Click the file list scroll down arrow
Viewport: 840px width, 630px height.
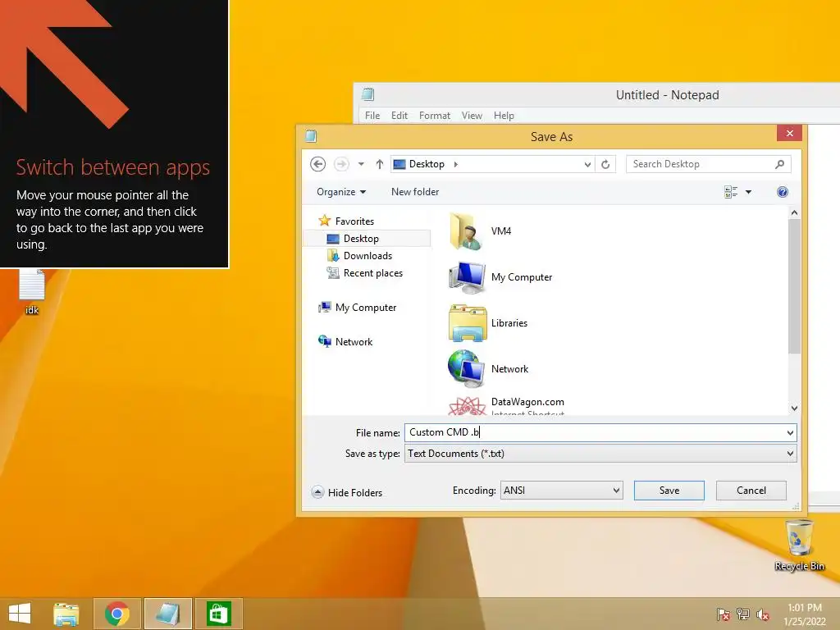(x=794, y=409)
